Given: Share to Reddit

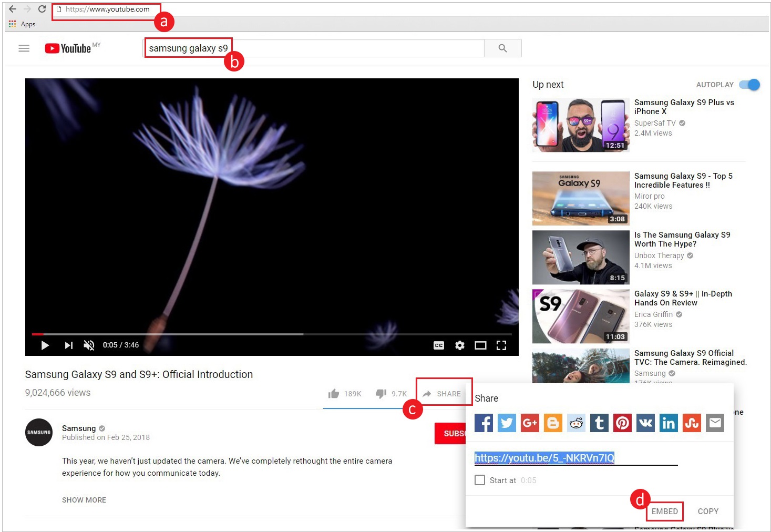Looking at the screenshot, I should [576, 423].
